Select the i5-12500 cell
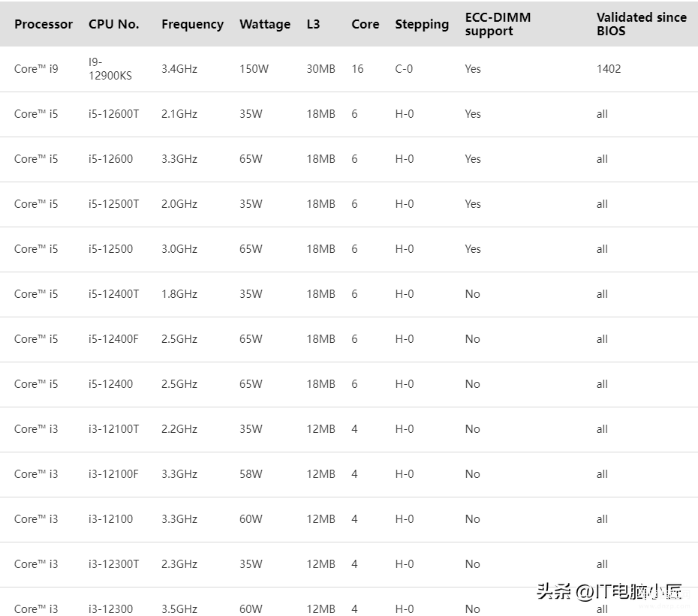 110,249
